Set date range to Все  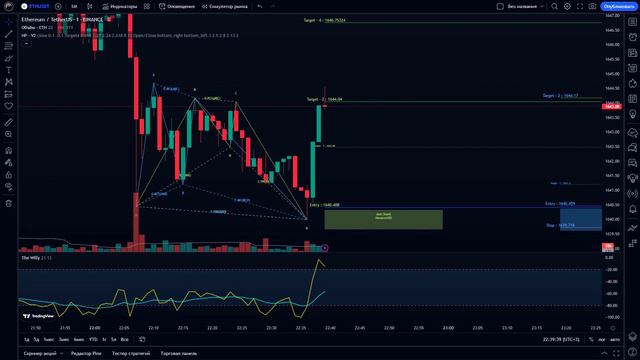124,340
